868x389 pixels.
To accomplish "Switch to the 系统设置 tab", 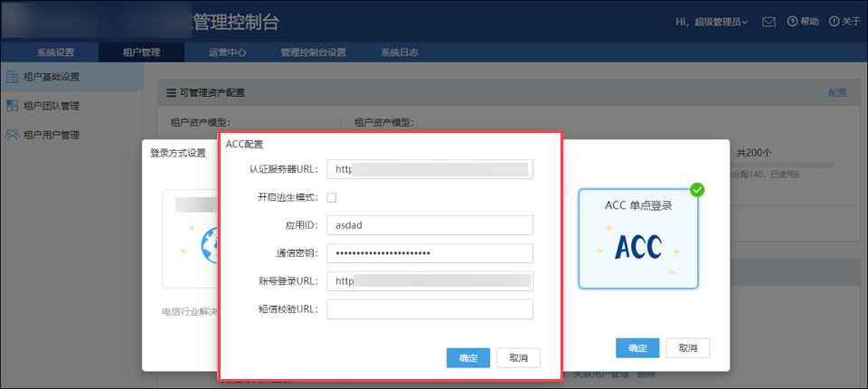I will point(56,52).
